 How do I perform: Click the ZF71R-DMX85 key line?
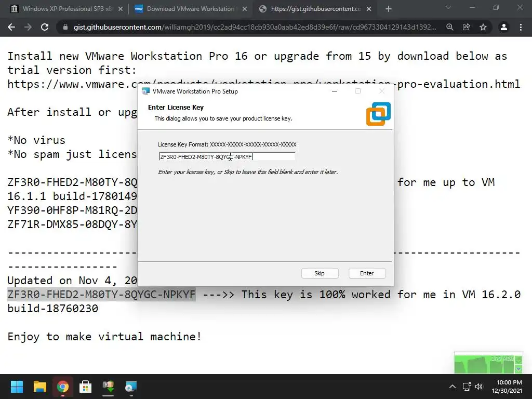click(x=72, y=224)
